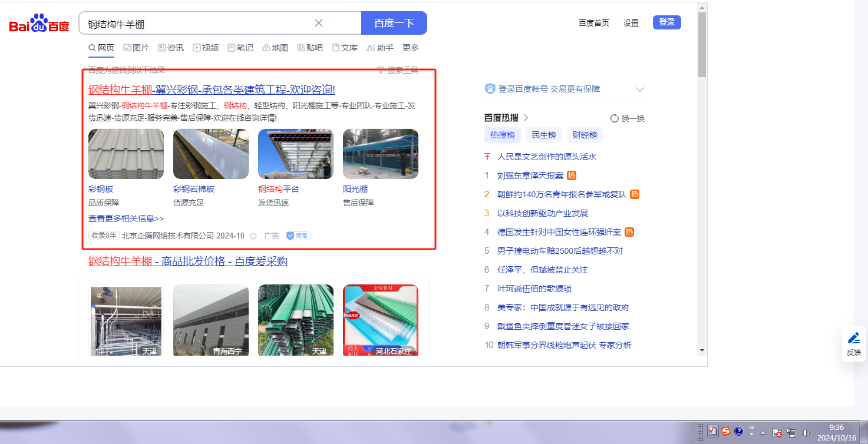Viewport: 868px width, 444px height.
Task: Open the 阳光棚 product link
Action: point(355,189)
